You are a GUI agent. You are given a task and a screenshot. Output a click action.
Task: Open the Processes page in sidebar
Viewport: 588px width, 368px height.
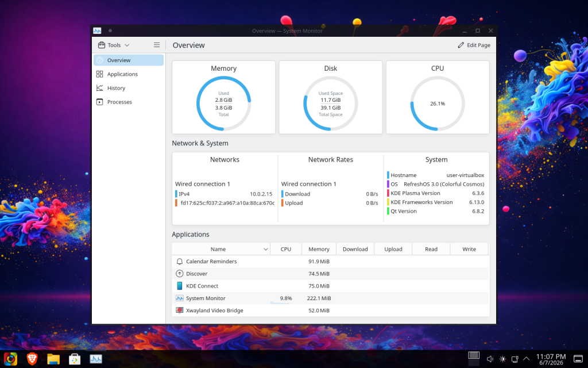click(x=128, y=102)
